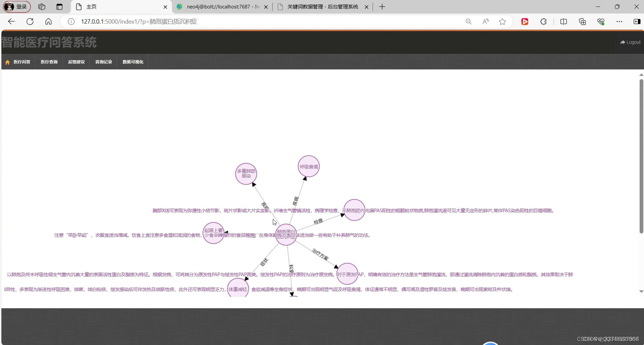Open browser settings three-dots menu
Image resolution: width=644 pixels, height=345 pixels.
click(x=619, y=21)
